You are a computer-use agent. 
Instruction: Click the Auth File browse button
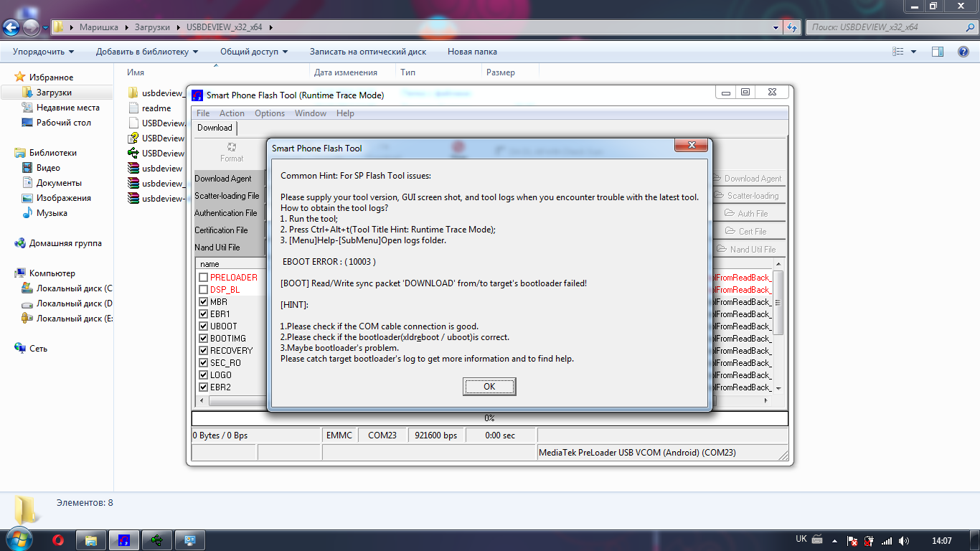[749, 214]
